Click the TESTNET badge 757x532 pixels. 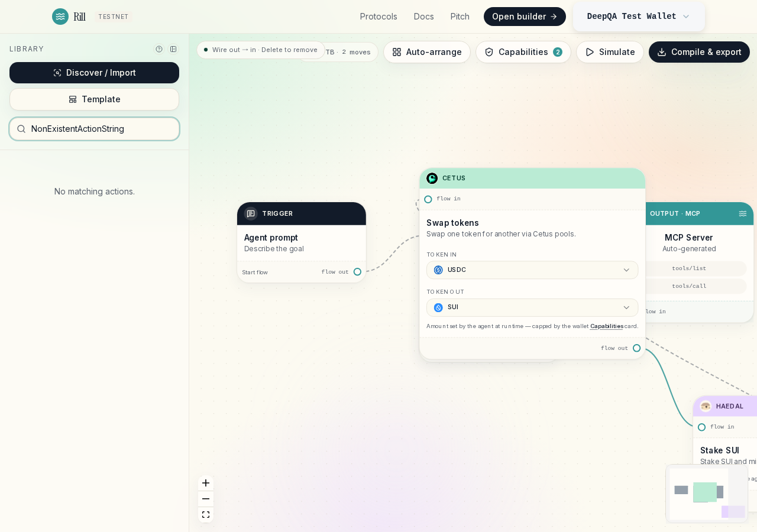click(114, 17)
